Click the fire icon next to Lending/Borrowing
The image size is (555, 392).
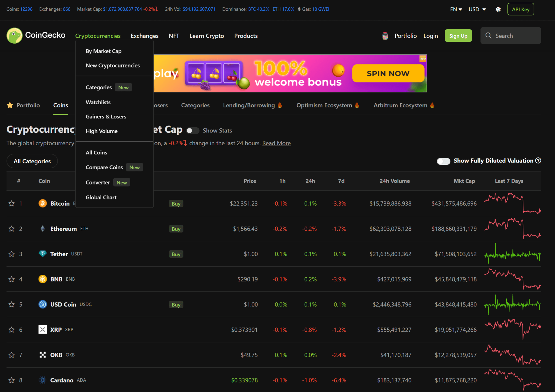tap(280, 105)
